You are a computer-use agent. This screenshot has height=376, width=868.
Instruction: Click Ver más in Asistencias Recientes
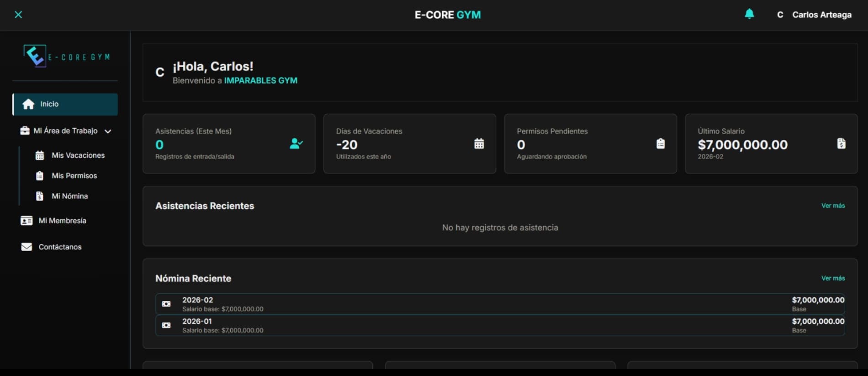coord(833,206)
